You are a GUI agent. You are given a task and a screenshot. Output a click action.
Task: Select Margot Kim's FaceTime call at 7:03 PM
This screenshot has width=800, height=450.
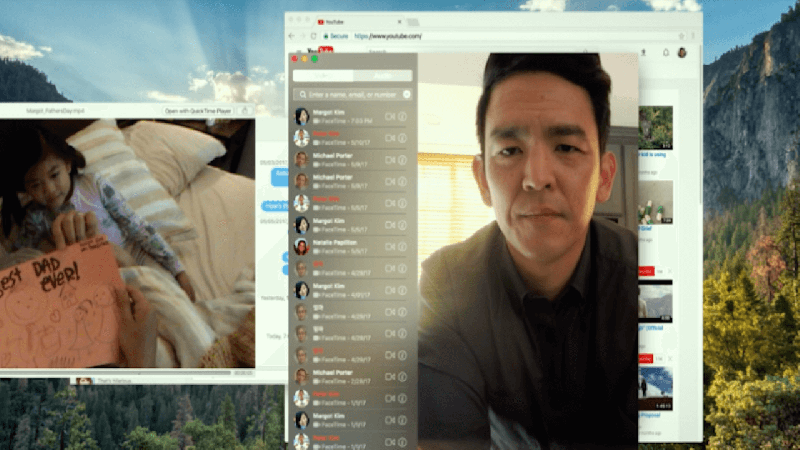tap(340, 116)
